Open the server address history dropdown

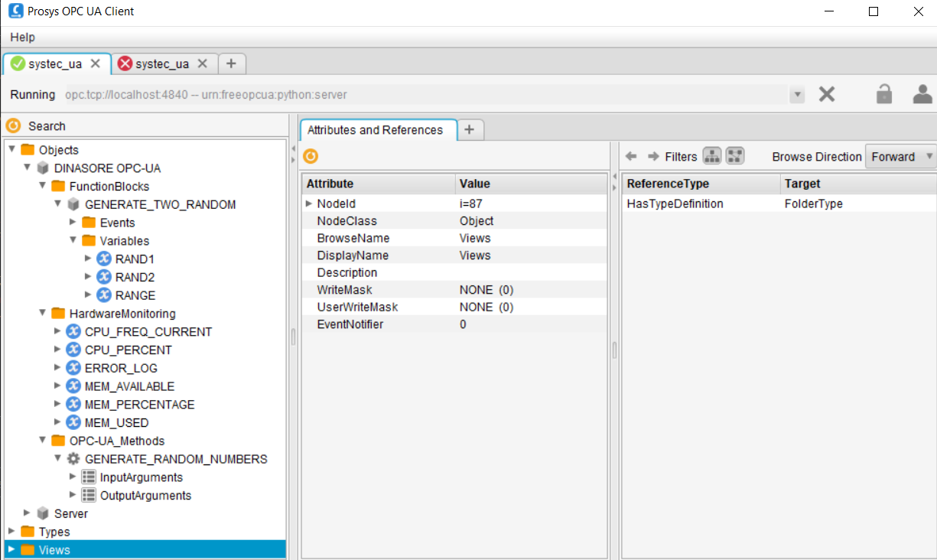(x=798, y=95)
